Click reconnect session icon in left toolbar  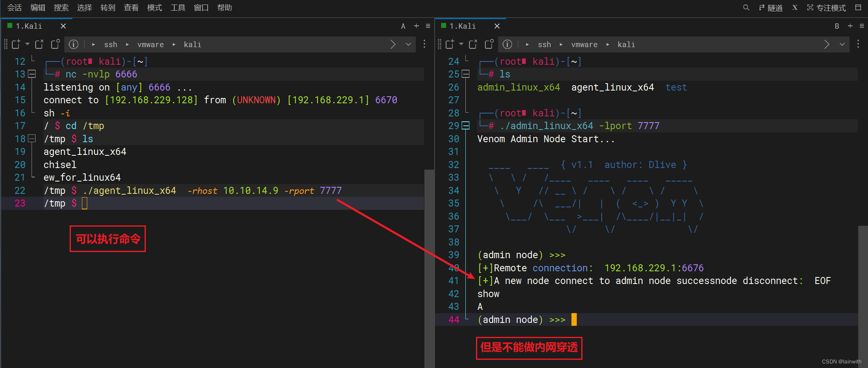click(39, 44)
